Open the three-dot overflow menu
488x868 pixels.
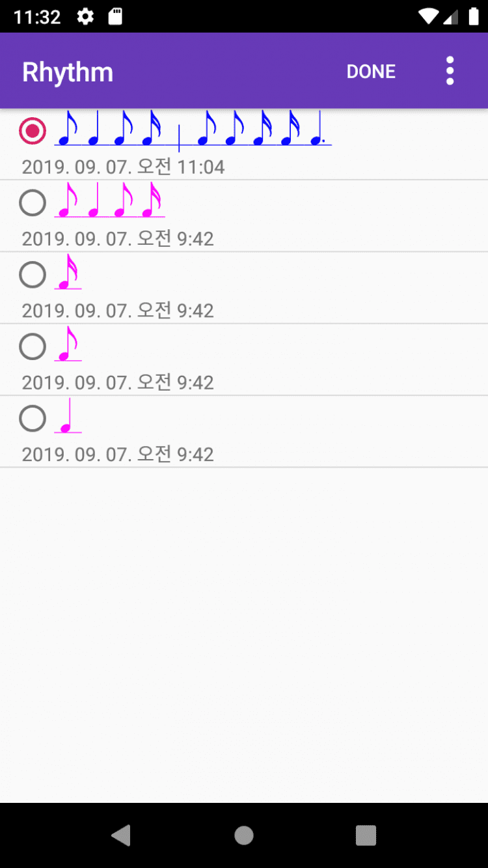tap(450, 71)
